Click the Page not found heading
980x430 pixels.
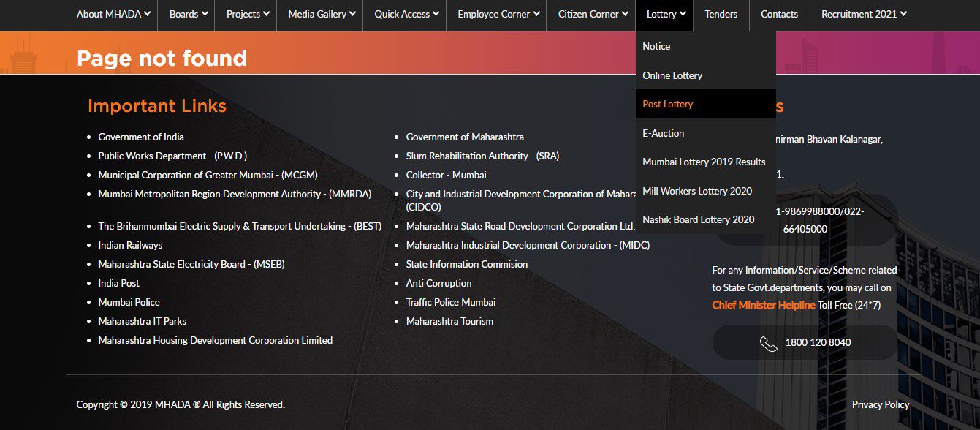(162, 58)
